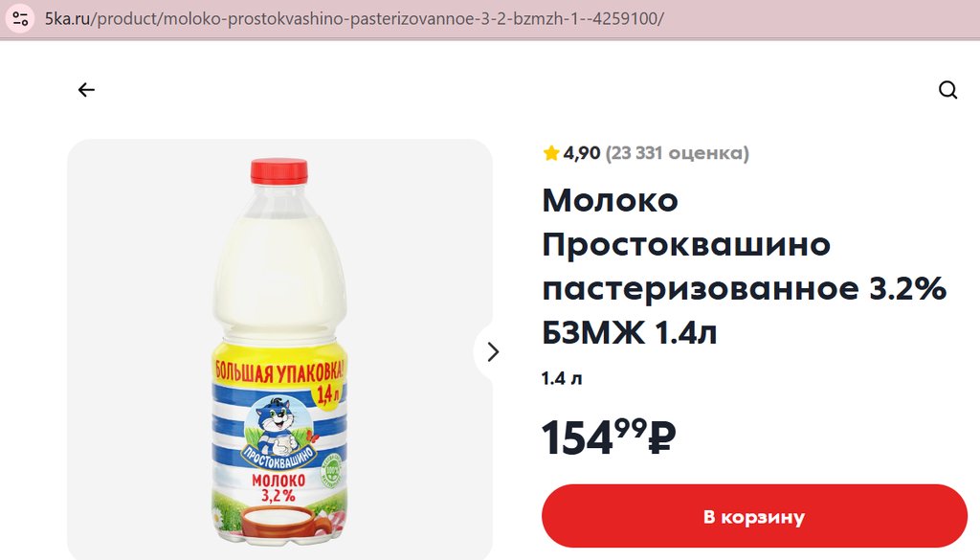Click the Большая упаковка banner on bottle
This screenshot has width=980, height=560.
click(279, 371)
